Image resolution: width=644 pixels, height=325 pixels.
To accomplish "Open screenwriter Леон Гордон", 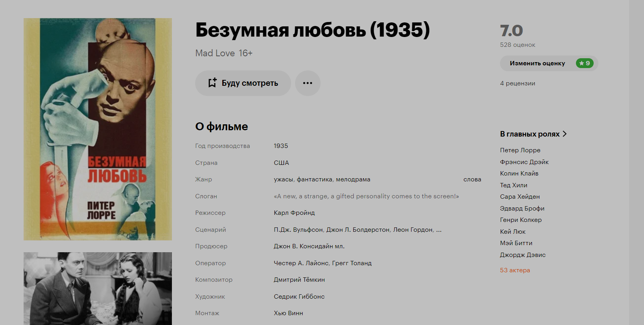I will 413,230.
